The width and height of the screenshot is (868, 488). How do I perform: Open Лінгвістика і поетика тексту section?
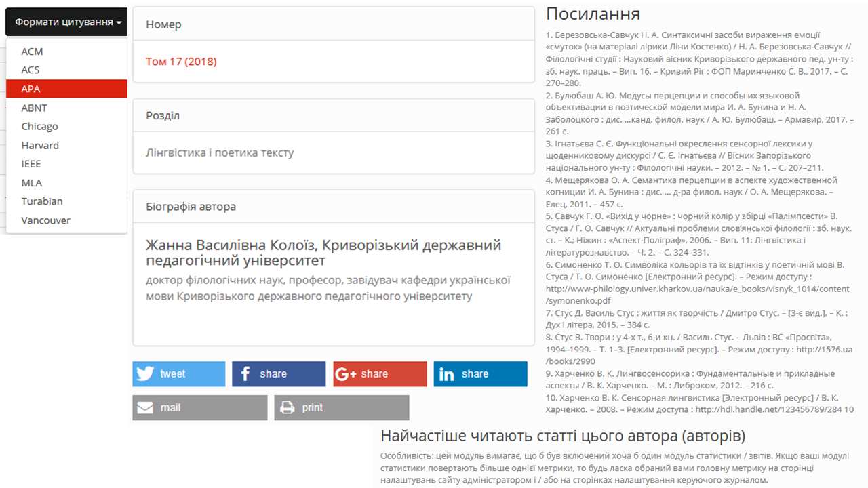pyautogui.click(x=220, y=152)
